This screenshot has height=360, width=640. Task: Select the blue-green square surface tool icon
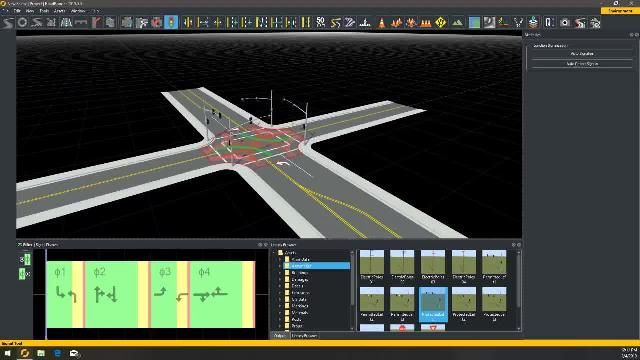click(474, 22)
